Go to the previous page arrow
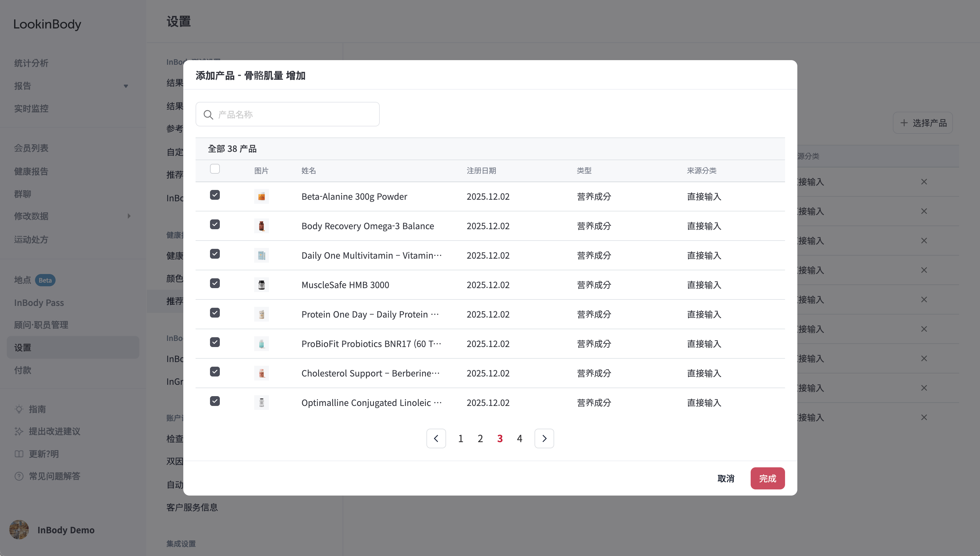 [436, 438]
